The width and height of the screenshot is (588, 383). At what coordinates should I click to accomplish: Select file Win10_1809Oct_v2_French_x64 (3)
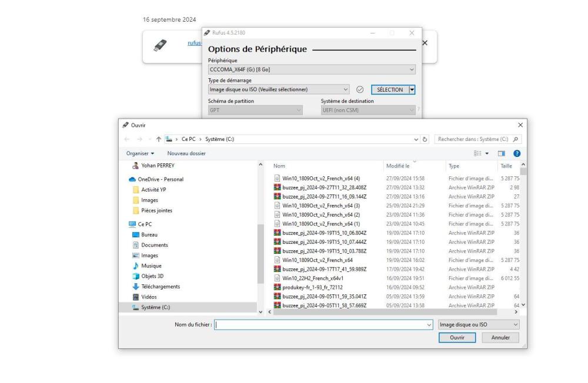point(321,206)
